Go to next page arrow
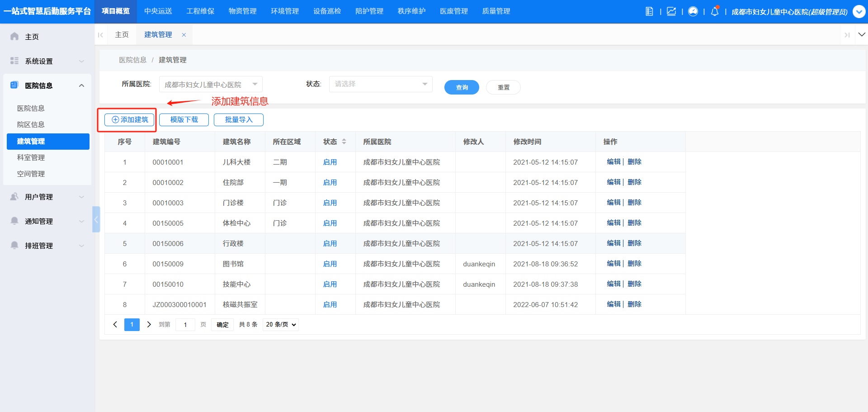The image size is (868, 412). point(149,324)
